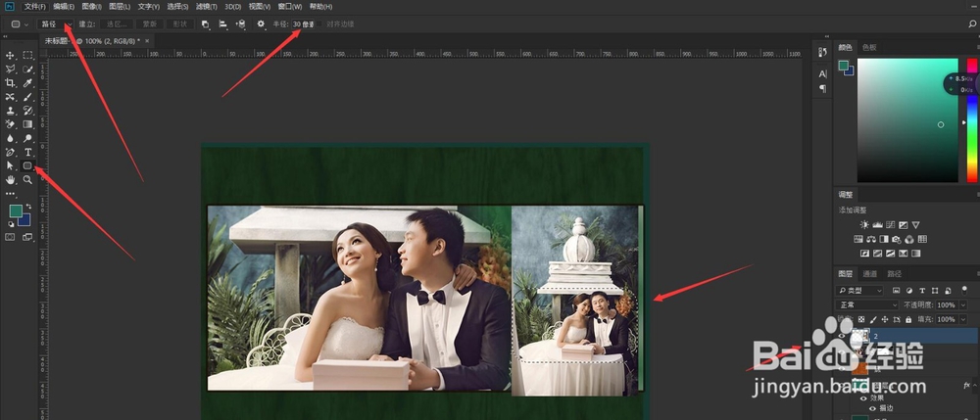This screenshot has width=980, height=420.
Task: Click the foreground color swatch in toolbar
Action: pos(16,210)
